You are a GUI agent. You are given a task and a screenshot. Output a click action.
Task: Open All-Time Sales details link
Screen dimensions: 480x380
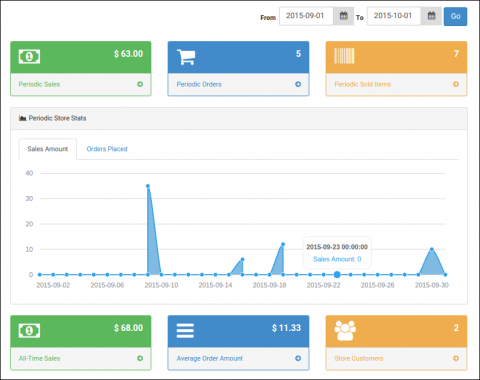click(39, 359)
